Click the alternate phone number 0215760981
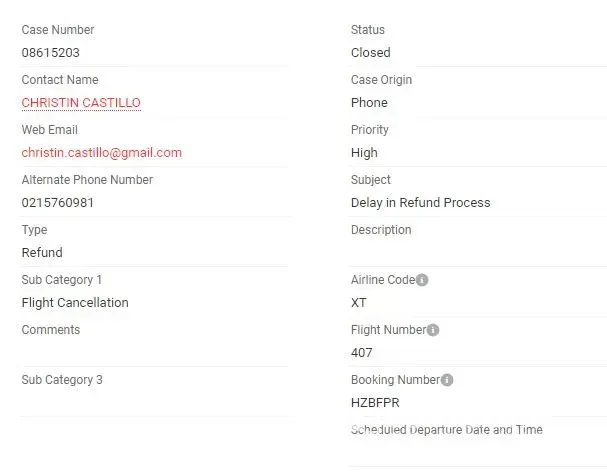Screen dimensions: 607x473 (58, 203)
